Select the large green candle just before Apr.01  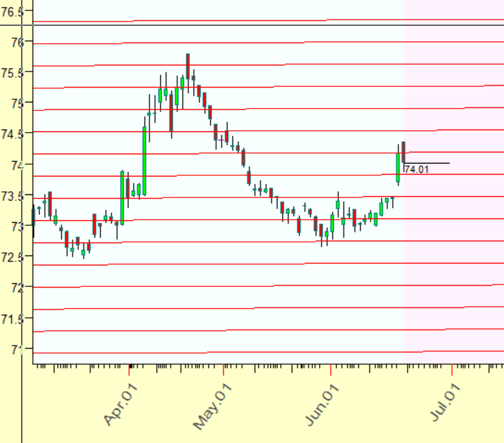[x=122, y=197]
